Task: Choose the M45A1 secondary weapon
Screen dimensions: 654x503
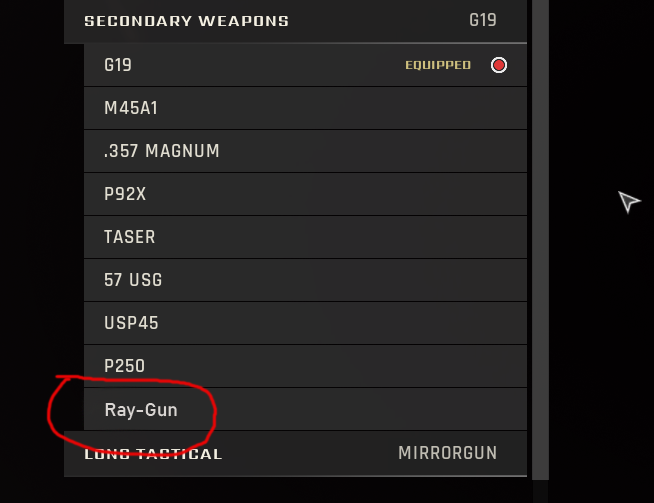Action: click(x=127, y=108)
